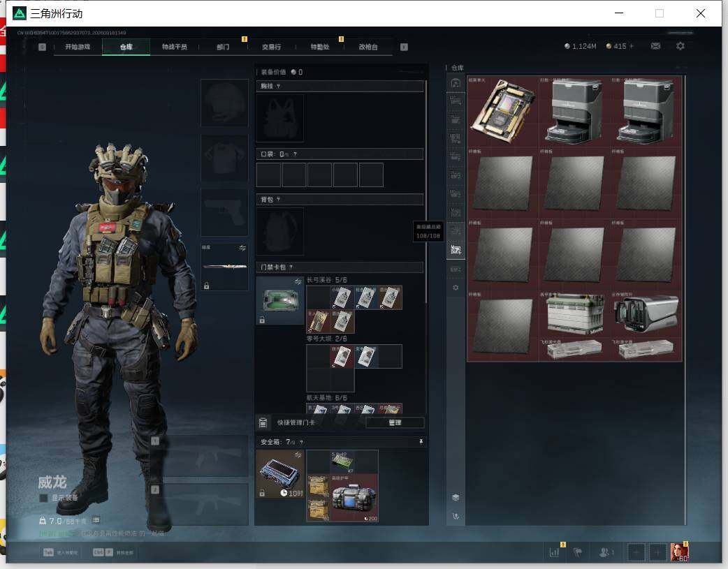Click the help question mark beside 胸挂

point(278,87)
